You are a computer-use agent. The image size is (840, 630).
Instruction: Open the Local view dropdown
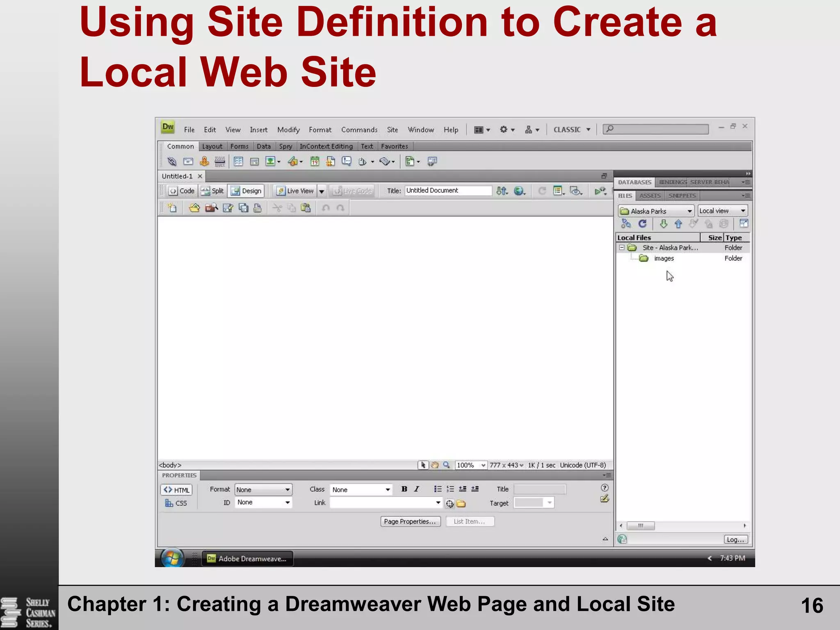pyautogui.click(x=722, y=211)
